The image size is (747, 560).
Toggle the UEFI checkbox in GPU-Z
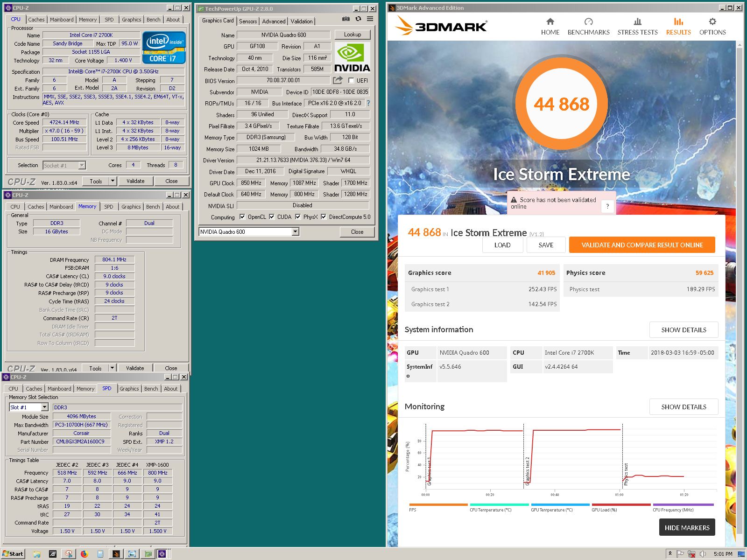[351, 80]
